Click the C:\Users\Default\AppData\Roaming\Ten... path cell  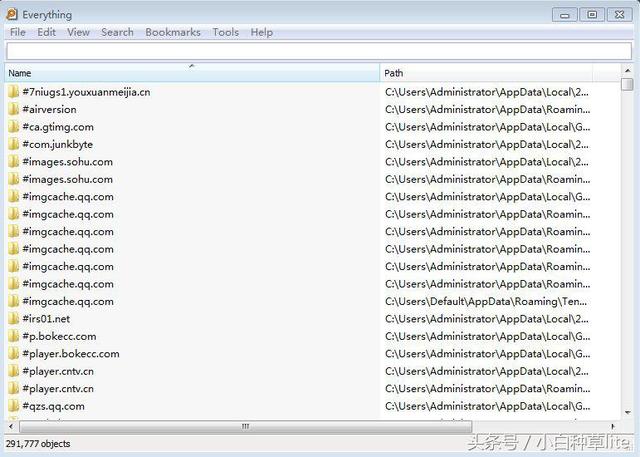[486, 301]
